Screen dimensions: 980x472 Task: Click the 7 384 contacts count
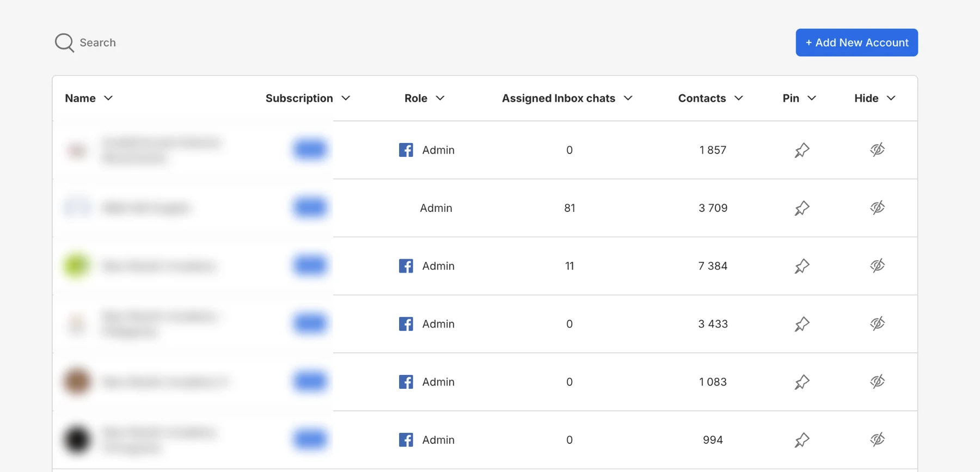(713, 266)
